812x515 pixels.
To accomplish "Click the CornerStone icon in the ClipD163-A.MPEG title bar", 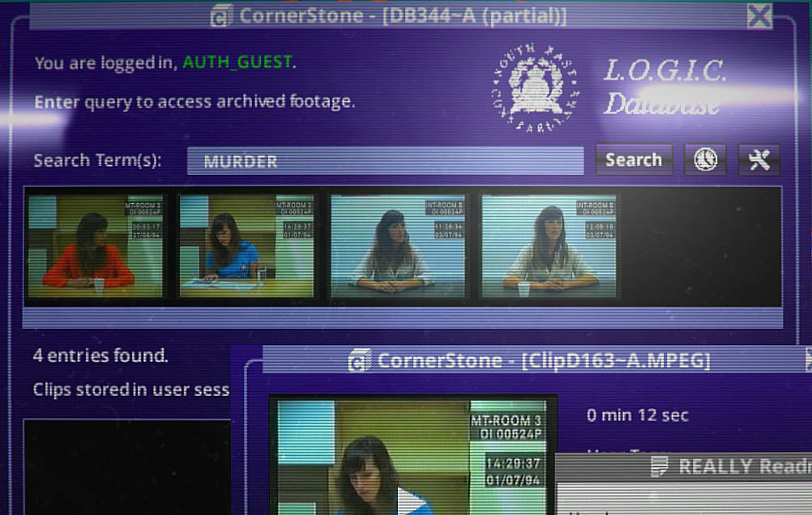I will (359, 361).
